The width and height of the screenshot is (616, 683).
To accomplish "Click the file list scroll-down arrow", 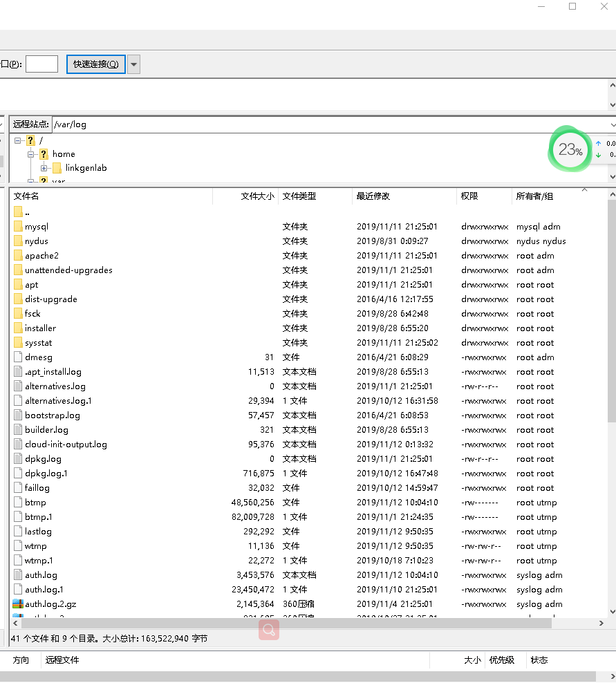I will tap(612, 612).
